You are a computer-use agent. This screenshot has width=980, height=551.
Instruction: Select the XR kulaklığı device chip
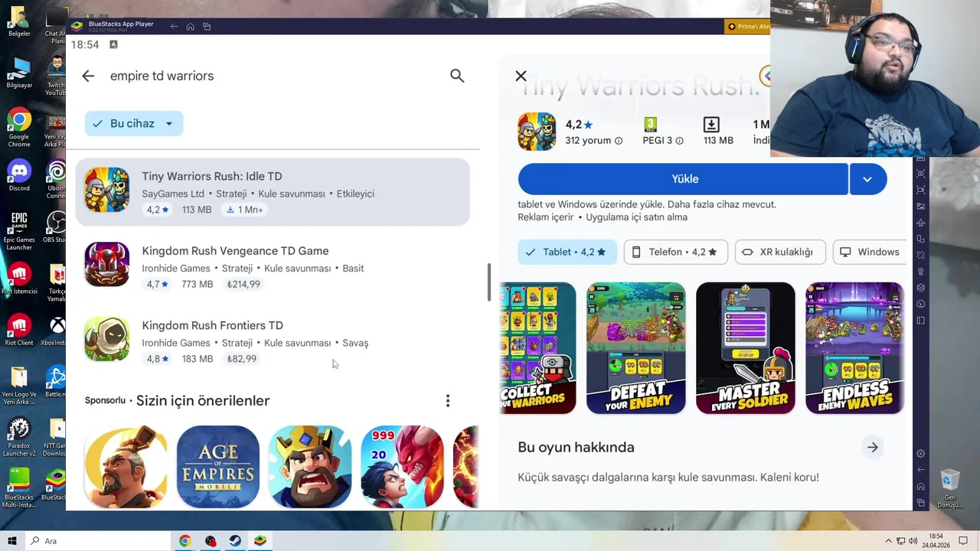click(x=779, y=252)
